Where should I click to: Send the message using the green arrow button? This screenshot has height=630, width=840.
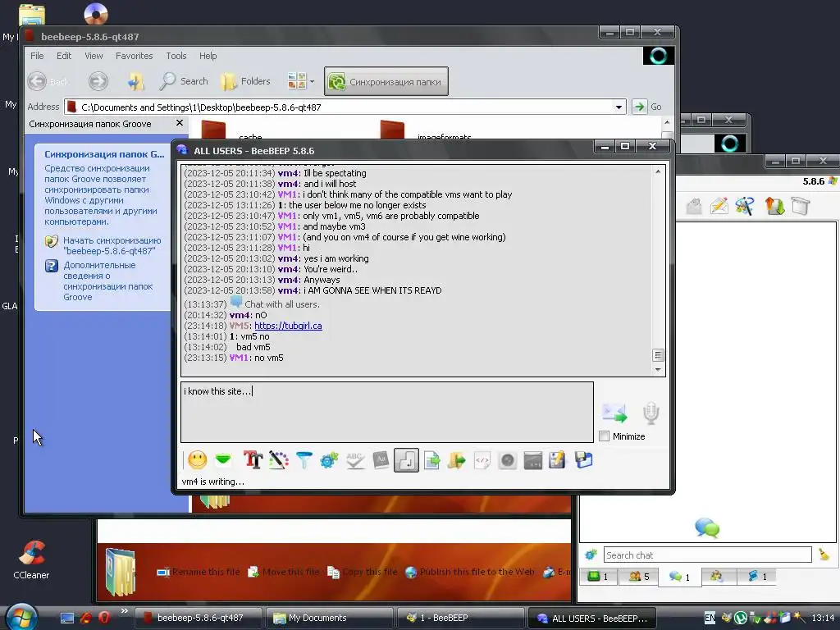(x=614, y=413)
